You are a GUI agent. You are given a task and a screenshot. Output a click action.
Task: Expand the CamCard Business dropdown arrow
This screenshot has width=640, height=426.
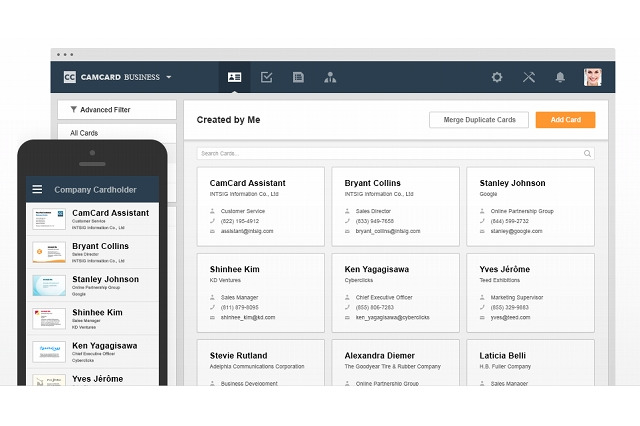pyautogui.click(x=169, y=77)
